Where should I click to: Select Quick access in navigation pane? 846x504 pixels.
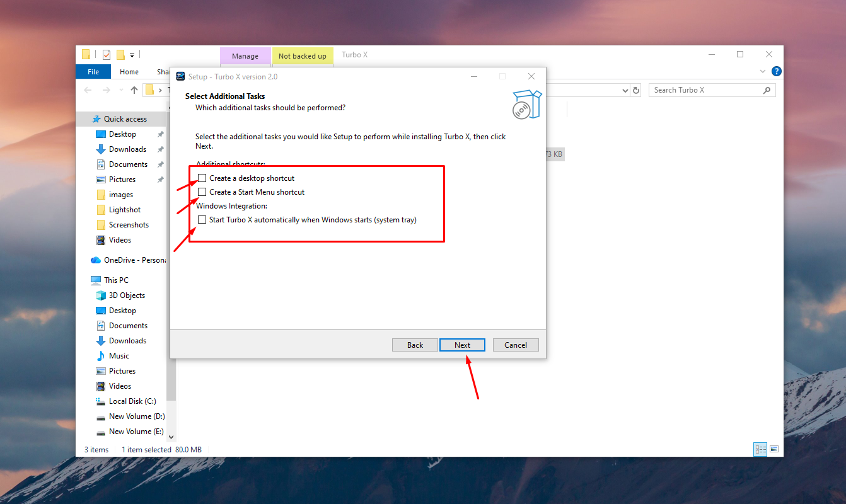pyautogui.click(x=120, y=119)
